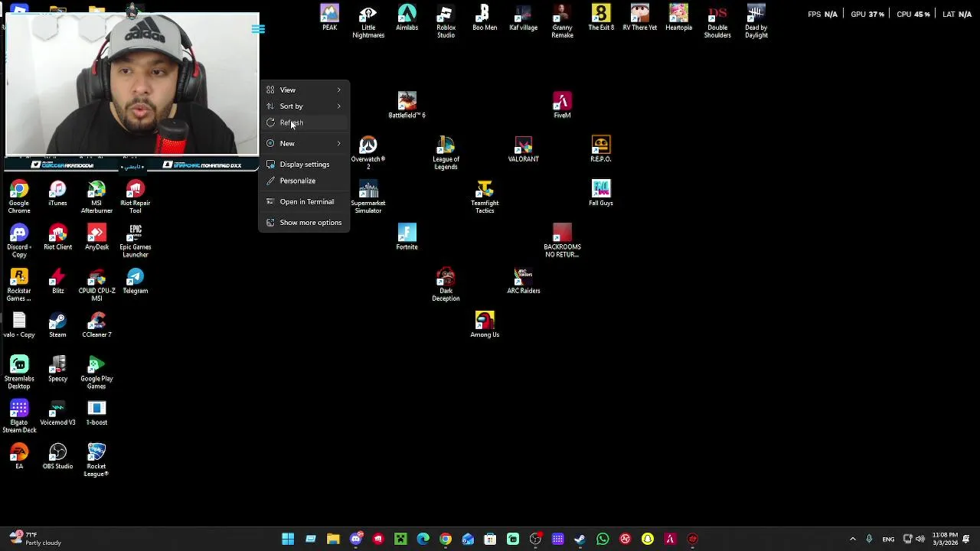The width and height of the screenshot is (980, 551).
Task: Click the AnyDesk shortcut
Action: tap(96, 237)
